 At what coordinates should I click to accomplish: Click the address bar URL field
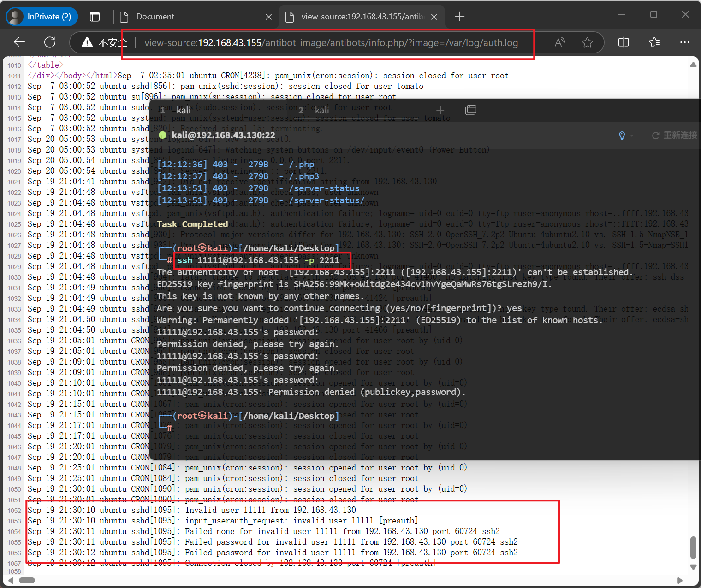coord(331,43)
